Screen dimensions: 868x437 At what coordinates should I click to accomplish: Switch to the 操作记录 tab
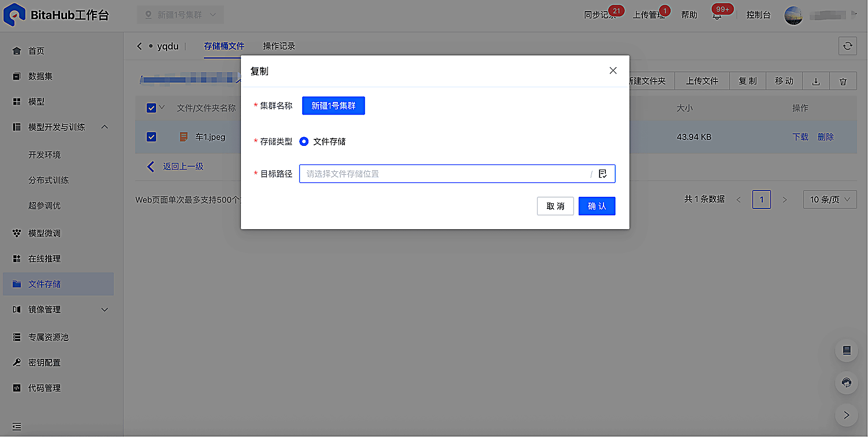click(279, 46)
